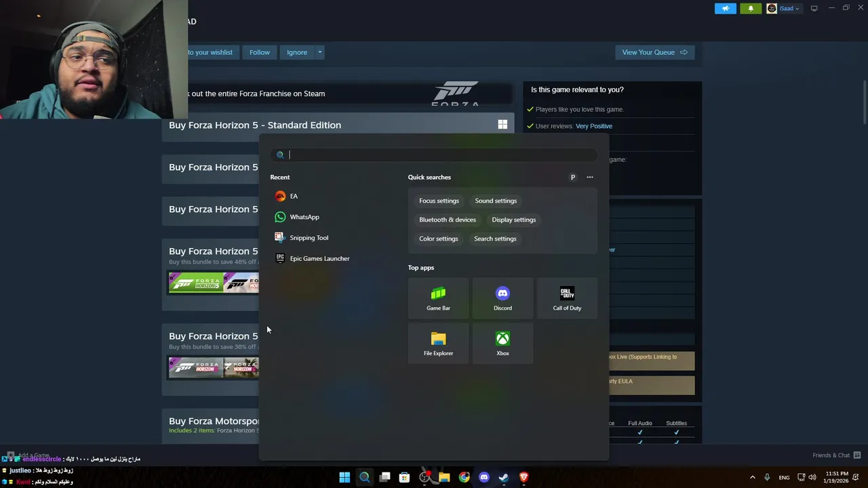
Task: Switch to Steam from taskbar
Action: point(504,477)
